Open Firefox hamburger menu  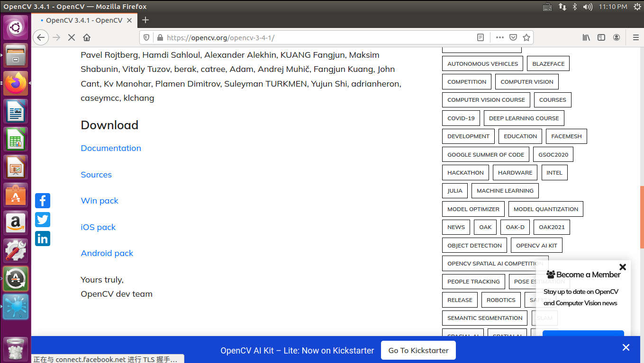tap(636, 37)
